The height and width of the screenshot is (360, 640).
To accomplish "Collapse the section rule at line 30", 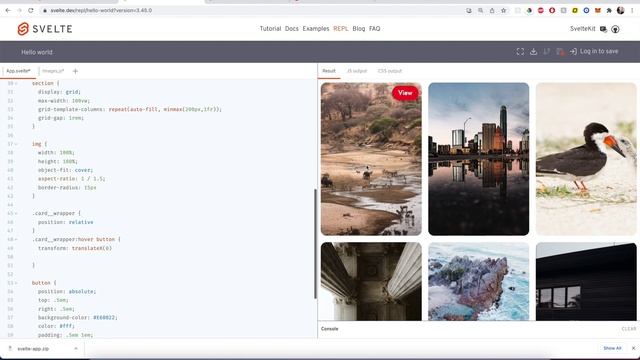I will pos(16,83).
